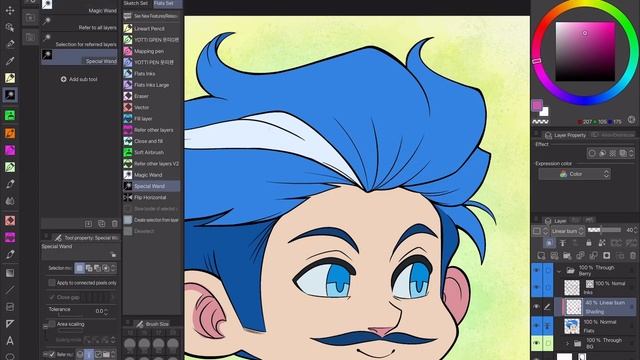Duplicate sub tool icon in sub tool panel
The image size is (640, 360).
coord(102,224)
